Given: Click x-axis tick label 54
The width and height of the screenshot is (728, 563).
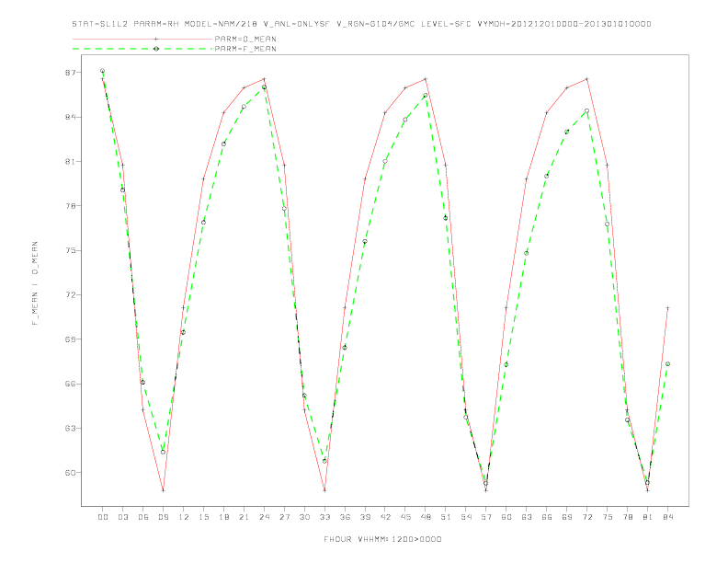Looking at the screenshot, I should pos(466,517).
